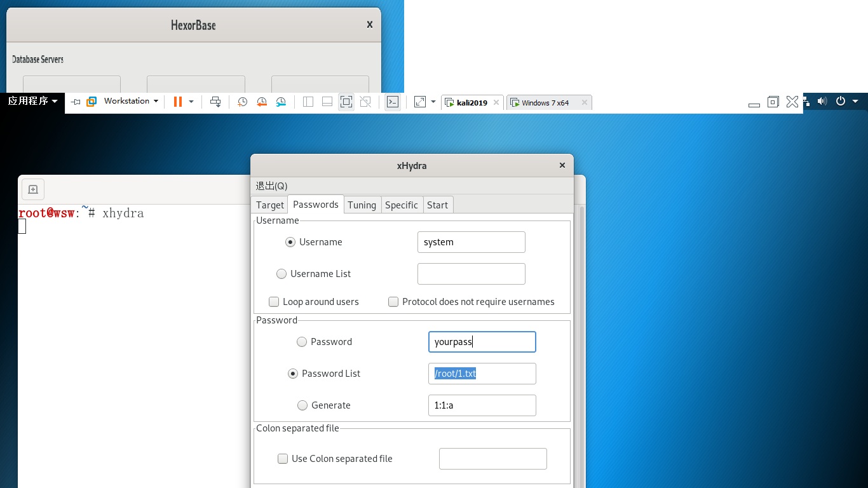868x488 pixels.
Task: Open the 退出(Q) menu in xHydra
Action: pyautogui.click(x=271, y=186)
